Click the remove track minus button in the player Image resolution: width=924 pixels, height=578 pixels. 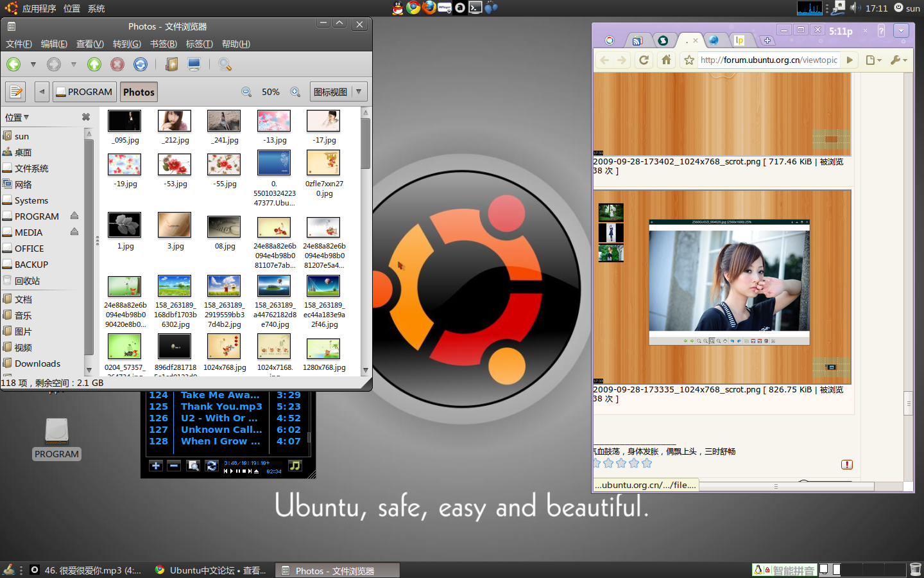tap(174, 466)
